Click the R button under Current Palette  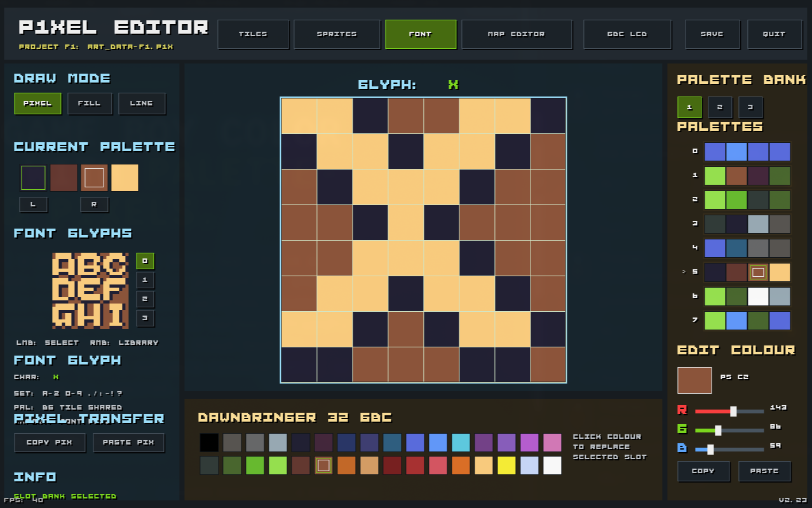coord(94,204)
